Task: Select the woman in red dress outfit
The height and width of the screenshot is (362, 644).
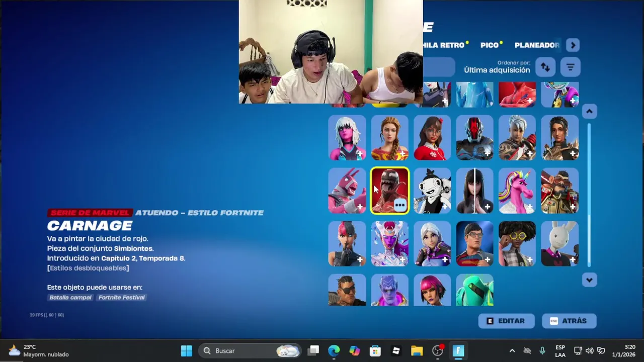Action: [x=432, y=138]
